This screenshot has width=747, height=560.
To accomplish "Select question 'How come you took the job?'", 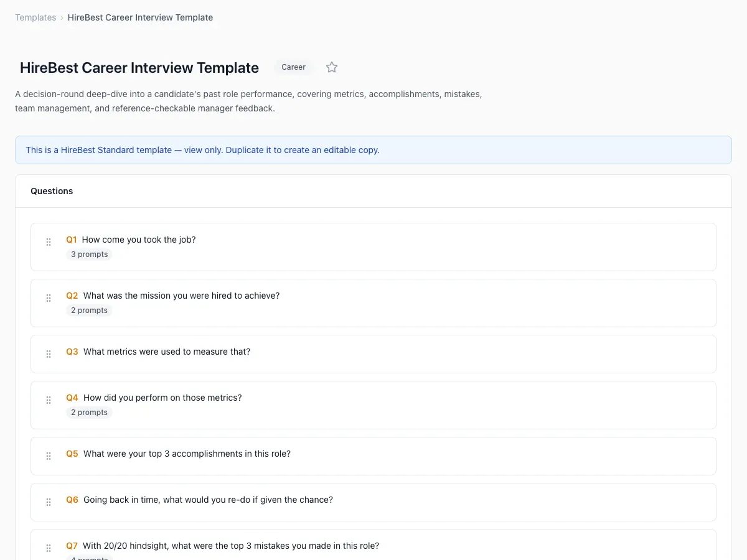I will [x=139, y=240].
